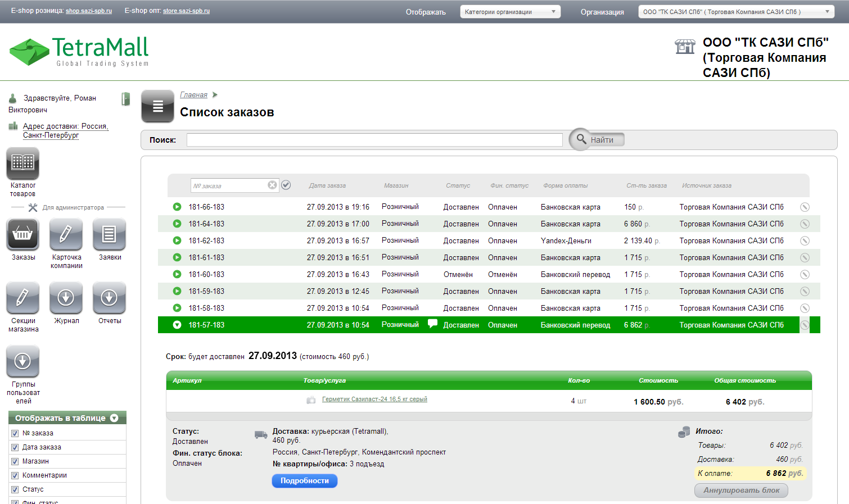
Task: Open the Журнал download icon
Action: [x=66, y=298]
